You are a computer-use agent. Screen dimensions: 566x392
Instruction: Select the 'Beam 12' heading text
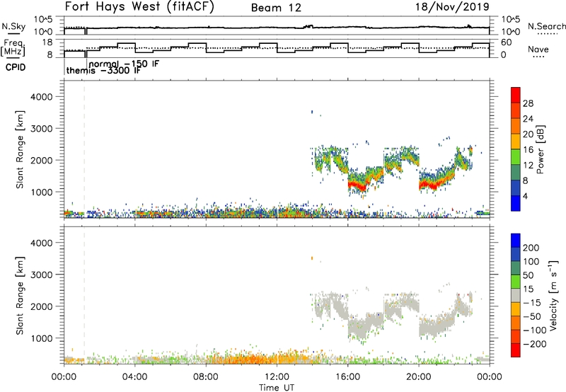coord(276,8)
